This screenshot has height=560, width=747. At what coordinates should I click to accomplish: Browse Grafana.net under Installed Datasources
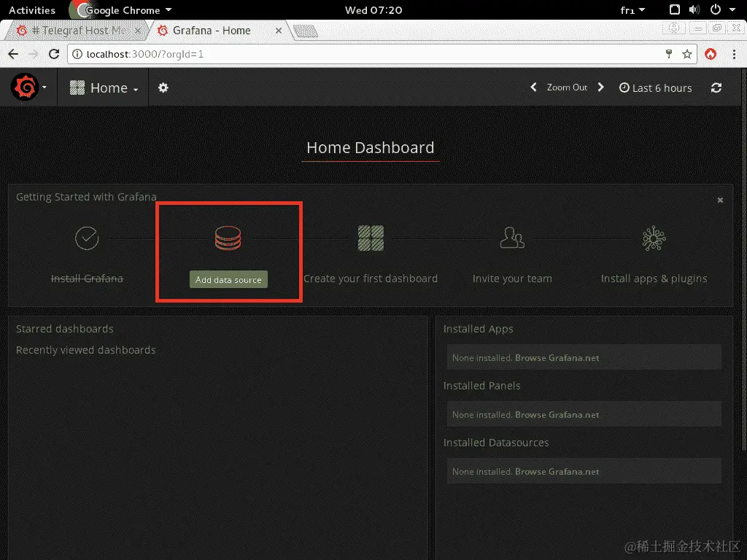click(557, 472)
